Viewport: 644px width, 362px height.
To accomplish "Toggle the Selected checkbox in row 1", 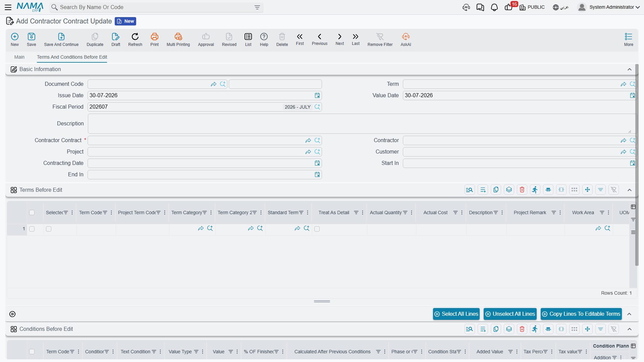I will tap(49, 229).
